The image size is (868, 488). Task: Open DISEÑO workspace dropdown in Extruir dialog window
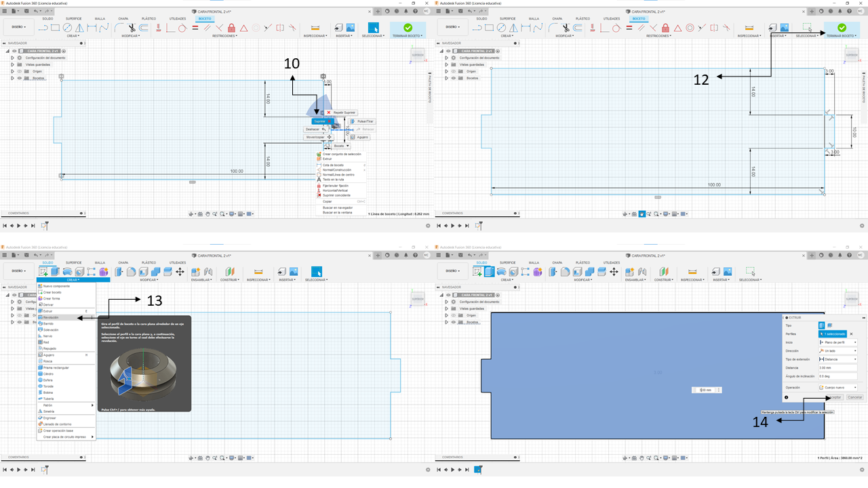[x=453, y=272]
